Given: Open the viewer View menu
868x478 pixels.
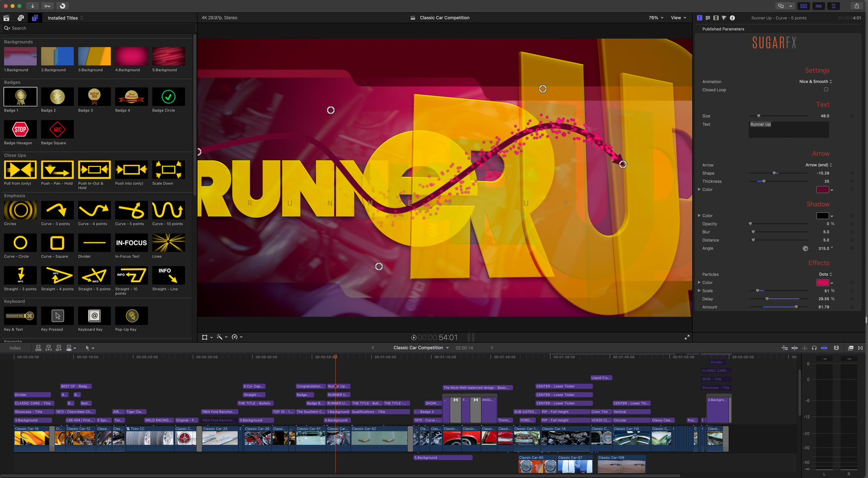Looking at the screenshot, I should tap(678, 18).
